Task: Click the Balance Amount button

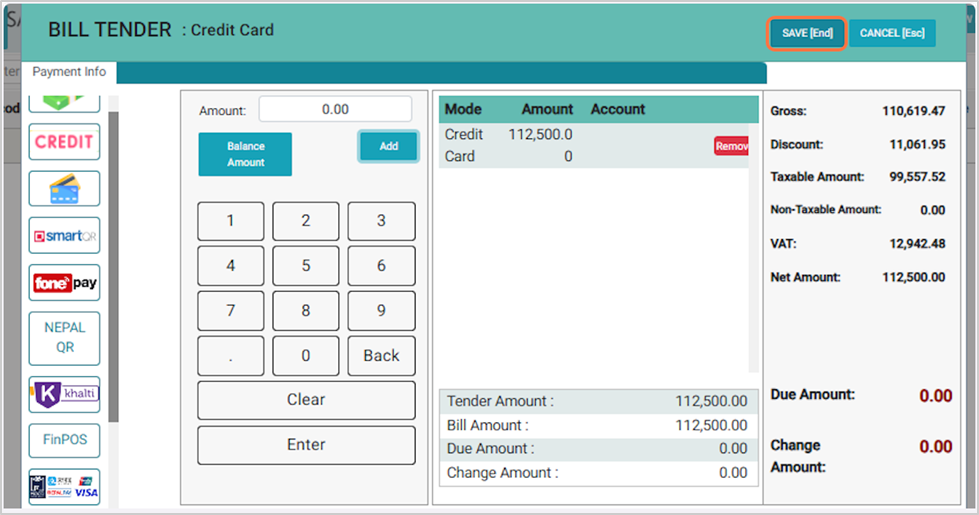Action: tap(245, 154)
